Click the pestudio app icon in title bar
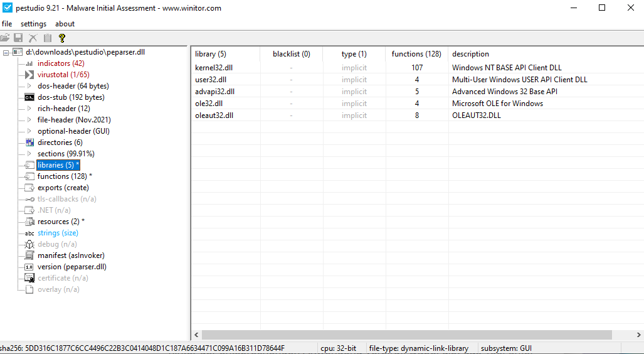 (8, 8)
